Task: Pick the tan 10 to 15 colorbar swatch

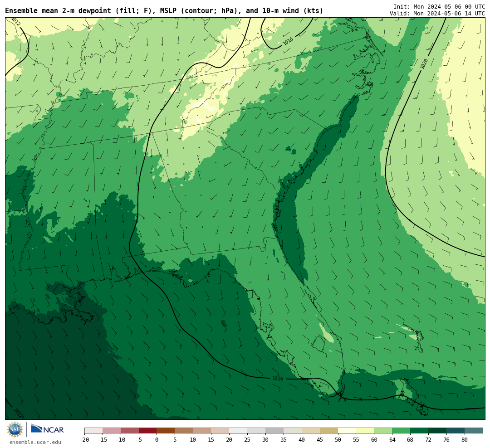Action: [x=202, y=431]
